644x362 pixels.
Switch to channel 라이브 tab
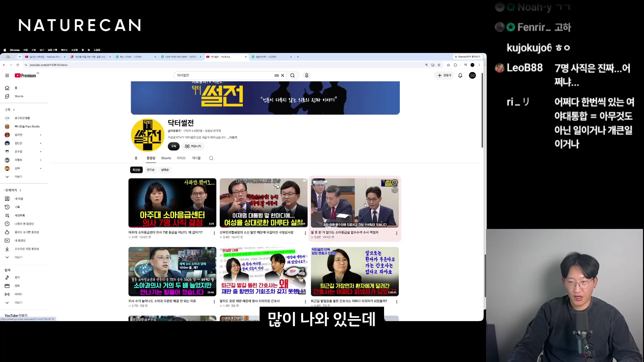click(x=181, y=158)
